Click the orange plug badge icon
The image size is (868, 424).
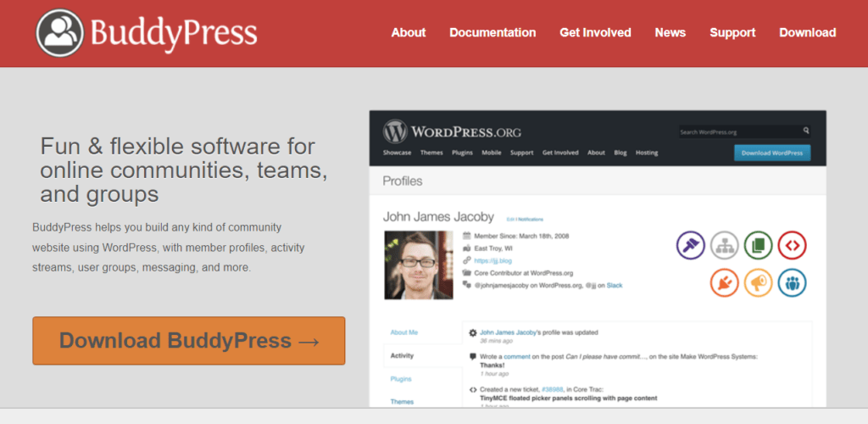[725, 282]
